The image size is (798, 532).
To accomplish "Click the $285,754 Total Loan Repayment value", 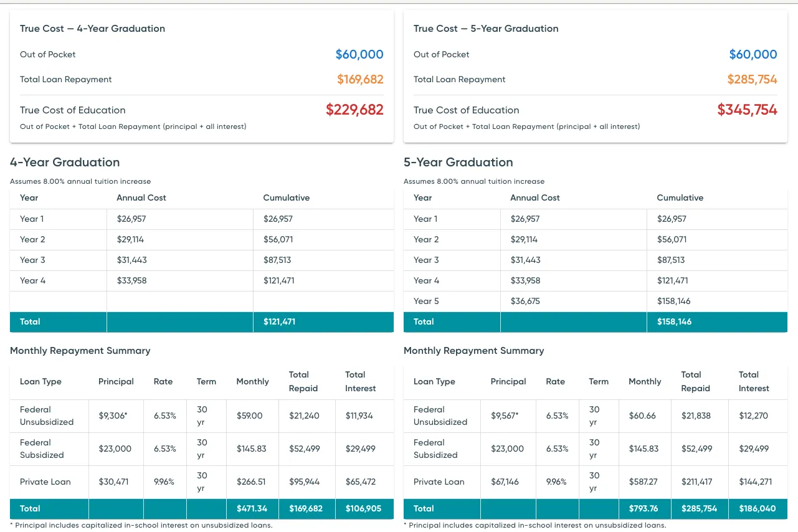I will [753, 79].
